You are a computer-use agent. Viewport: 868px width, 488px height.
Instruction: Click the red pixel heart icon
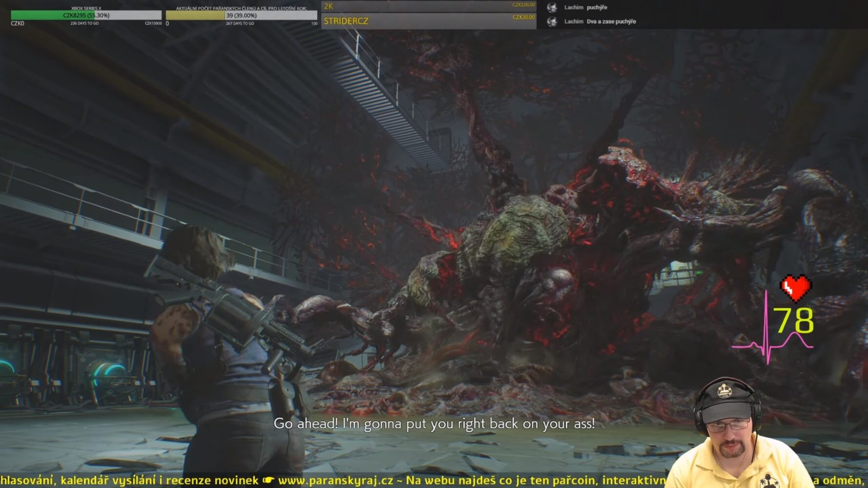(796, 288)
